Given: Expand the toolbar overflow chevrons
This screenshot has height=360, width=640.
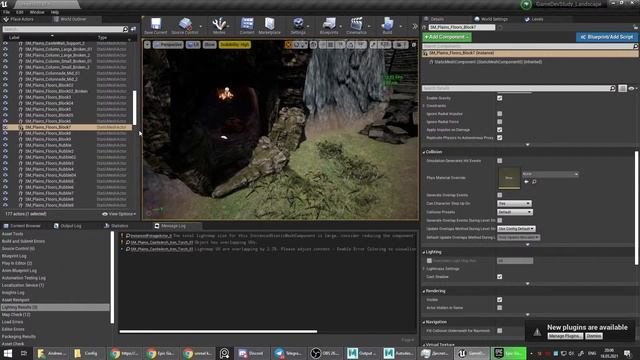Looking at the screenshot, I should [415, 26].
